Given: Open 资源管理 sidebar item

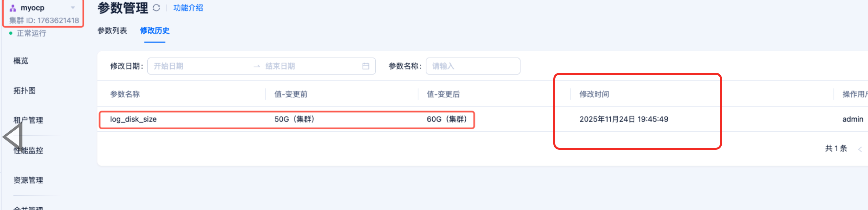Looking at the screenshot, I should pyautogui.click(x=28, y=180).
